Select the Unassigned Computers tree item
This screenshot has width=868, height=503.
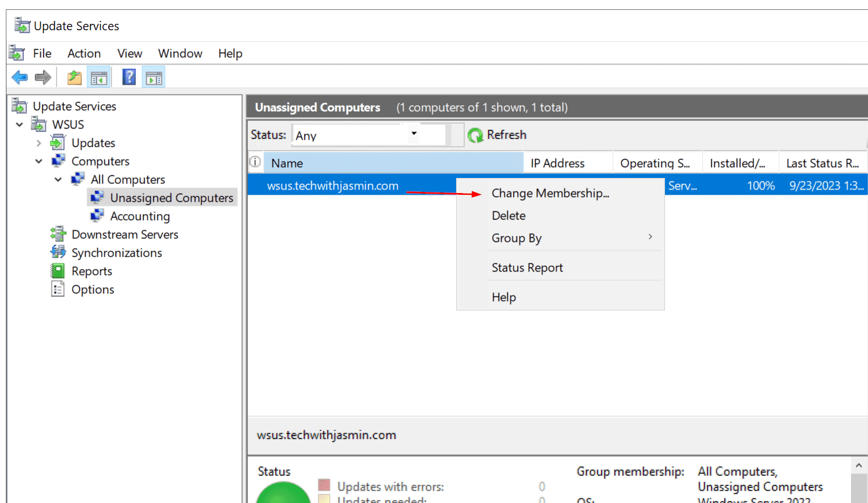click(x=172, y=198)
